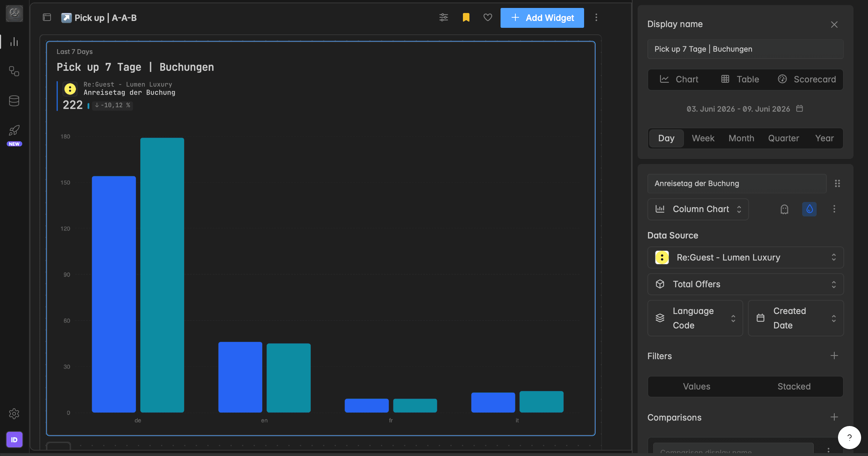Select the Values display option
Viewport: 868px width, 456px height.
pyautogui.click(x=697, y=387)
